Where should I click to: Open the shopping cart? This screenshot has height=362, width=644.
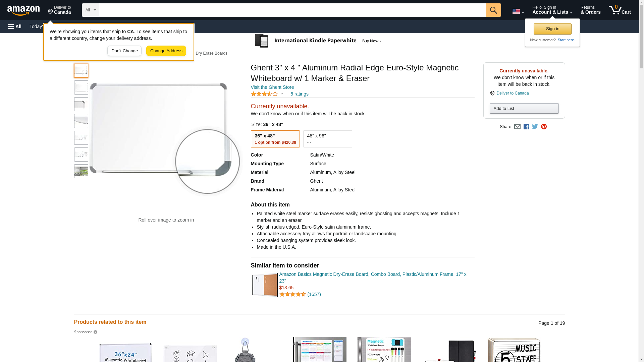(x=620, y=10)
